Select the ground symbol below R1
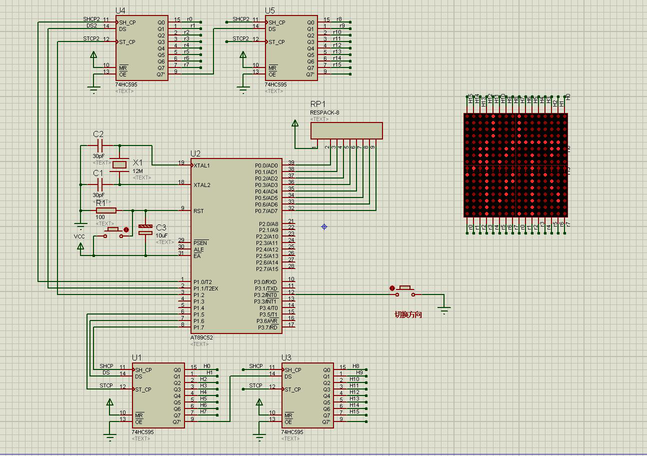The image size is (647, 456). click(80, 226)
